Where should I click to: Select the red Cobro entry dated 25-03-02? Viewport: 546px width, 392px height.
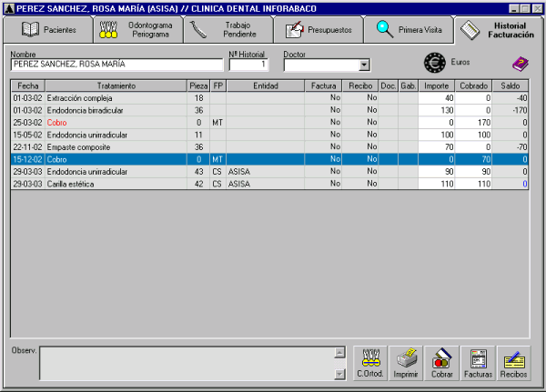[x=269, y=123]
